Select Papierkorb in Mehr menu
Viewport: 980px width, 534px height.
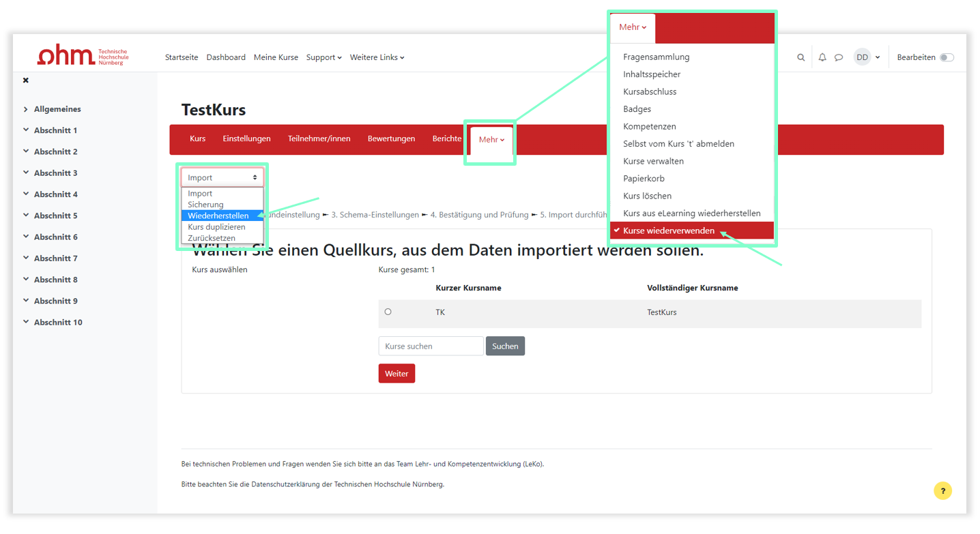(x=644, y=179)
